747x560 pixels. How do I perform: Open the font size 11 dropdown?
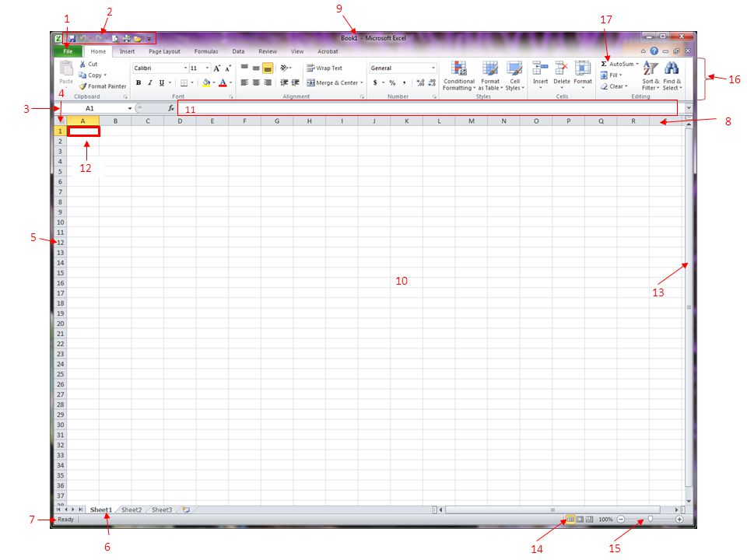coord(207,68)
